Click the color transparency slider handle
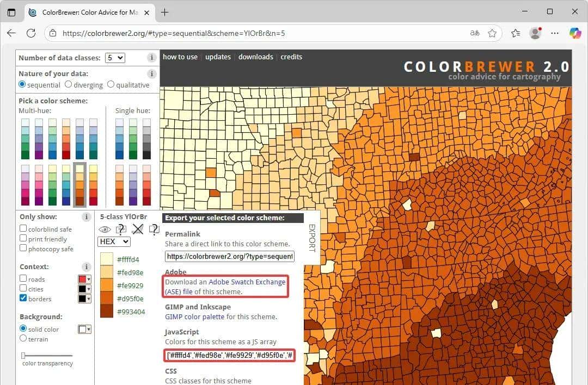Image resolution: width=588 pixels, height=385 pixels. 23,355
